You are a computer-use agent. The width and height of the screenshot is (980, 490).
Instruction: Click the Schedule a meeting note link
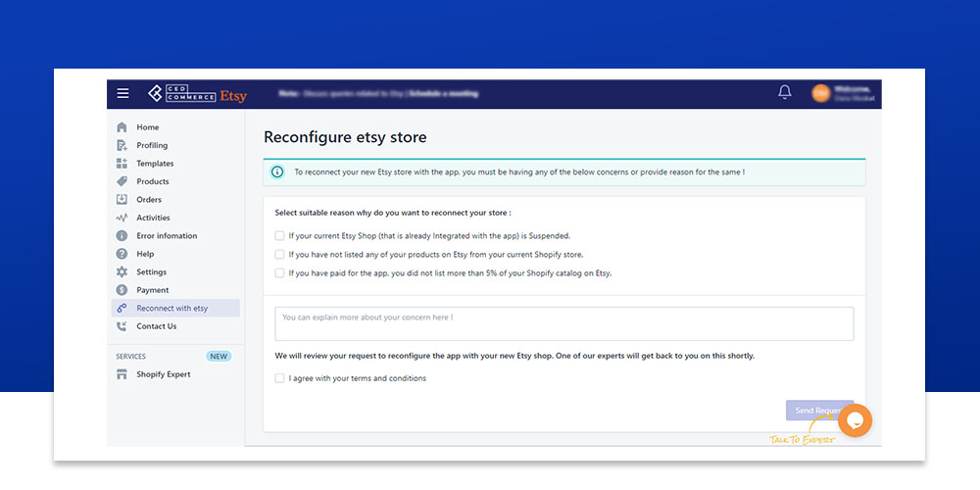click(443, 94)
